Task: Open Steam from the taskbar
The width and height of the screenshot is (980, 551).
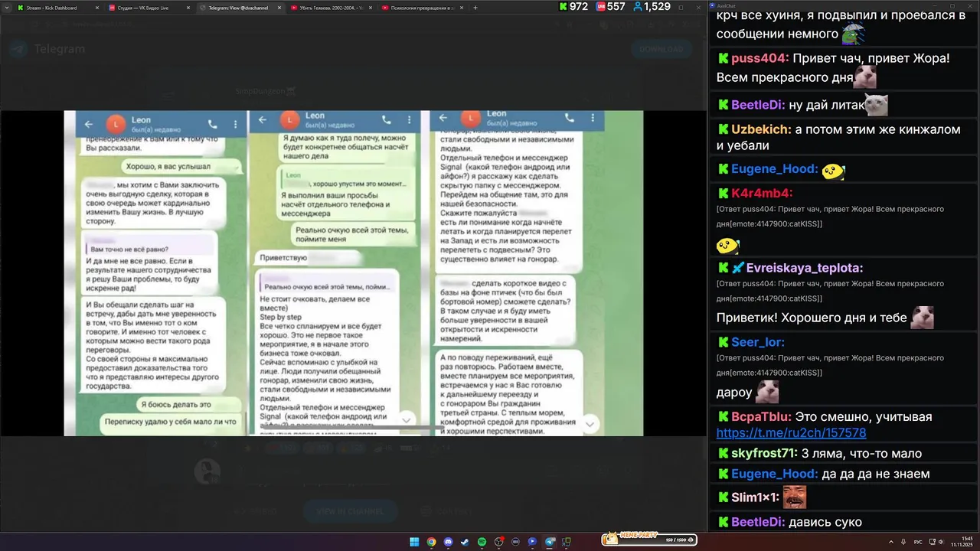Action: [x=465, y=542]
